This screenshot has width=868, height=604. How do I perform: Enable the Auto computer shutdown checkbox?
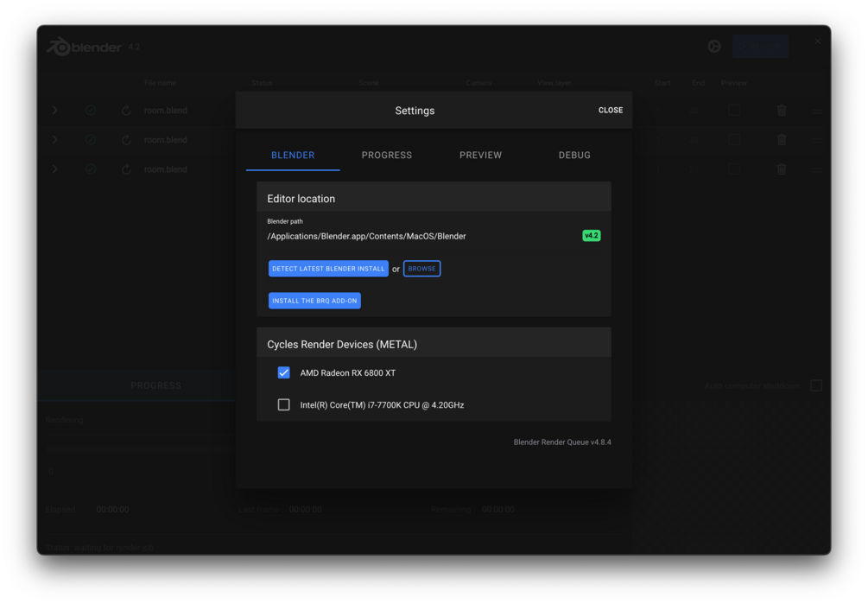point(816,385)
